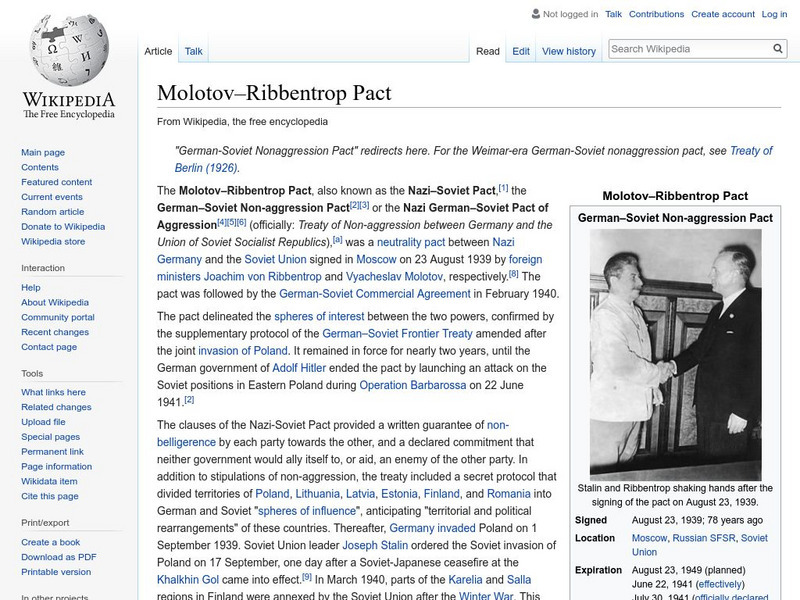
Task: Open Page information
Action: coord(57,466)
